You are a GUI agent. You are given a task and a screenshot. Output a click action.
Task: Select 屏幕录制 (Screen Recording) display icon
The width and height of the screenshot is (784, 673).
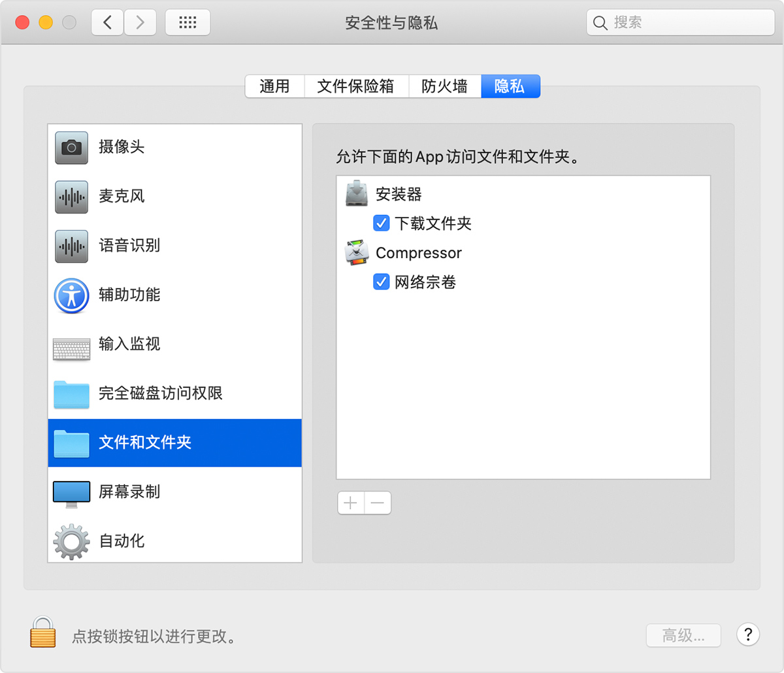(x=71, y=492)
